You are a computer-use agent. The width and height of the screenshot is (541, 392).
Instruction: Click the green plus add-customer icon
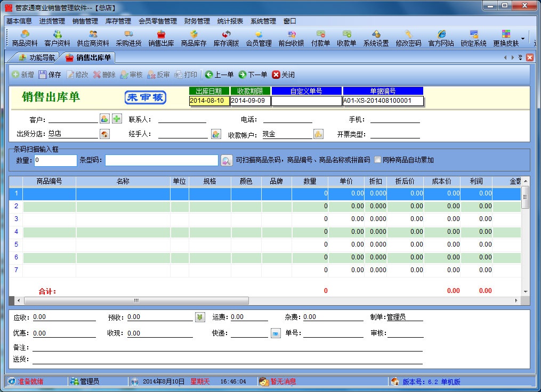coord(117,119)
